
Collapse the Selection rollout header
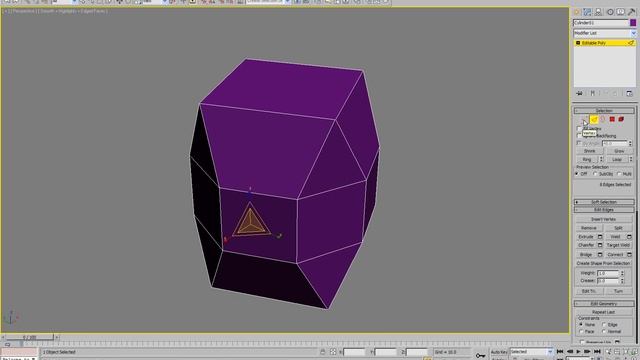tap(604, 111)
